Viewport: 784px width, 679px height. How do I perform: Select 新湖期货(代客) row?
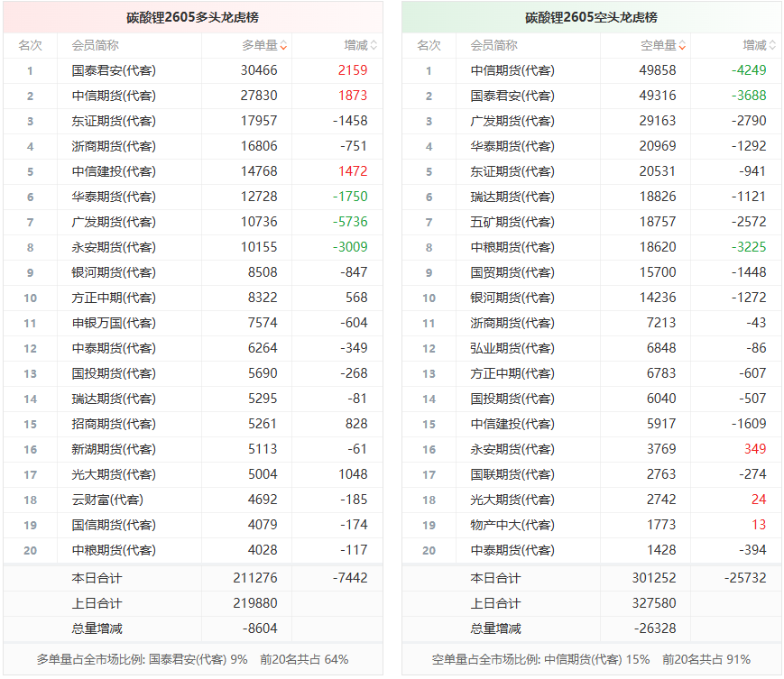[193, 449]
